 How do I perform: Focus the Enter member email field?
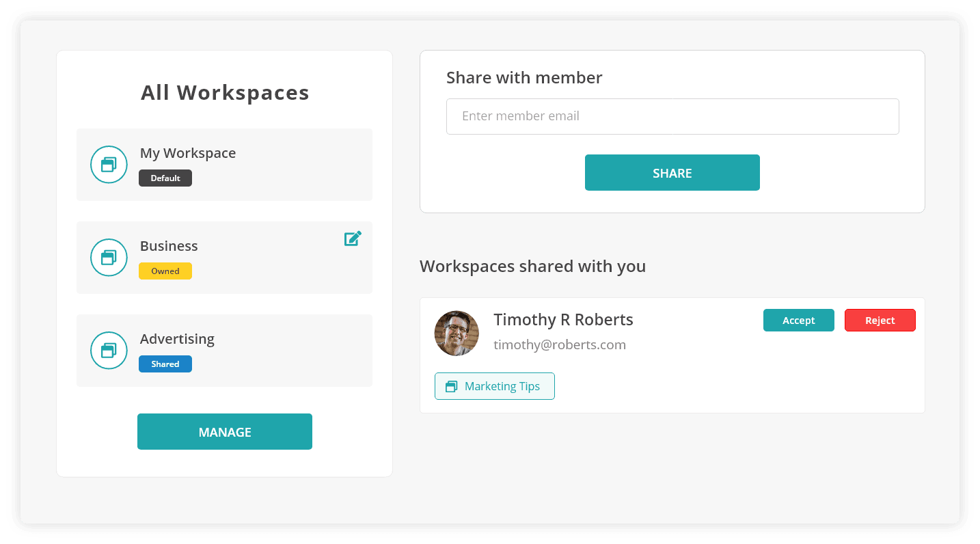pos(672,116)
